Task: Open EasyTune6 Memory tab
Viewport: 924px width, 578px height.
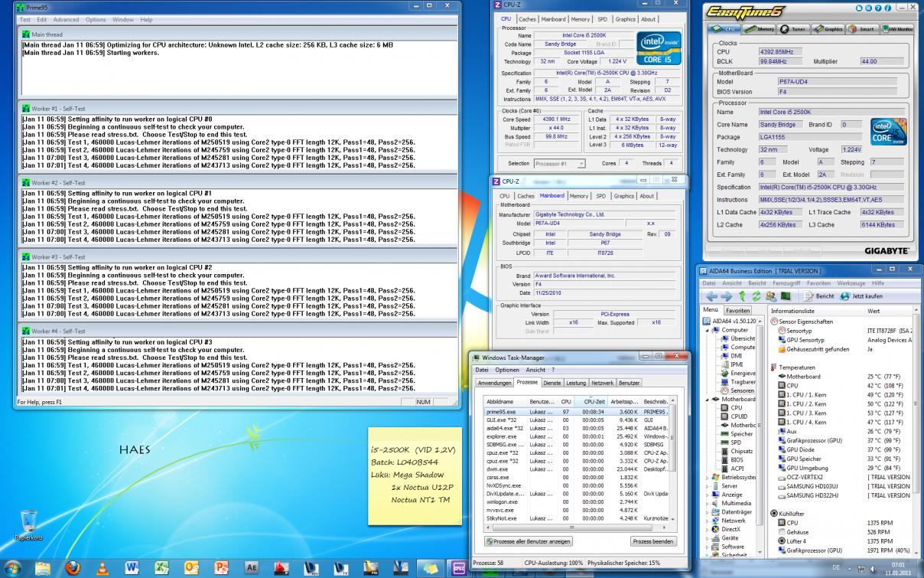Action: 758,28
